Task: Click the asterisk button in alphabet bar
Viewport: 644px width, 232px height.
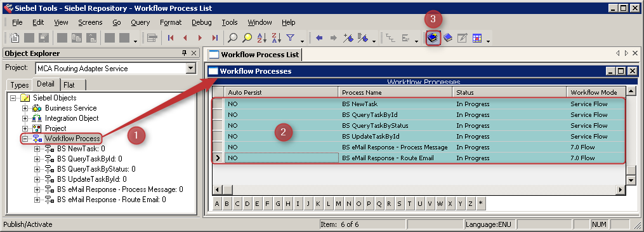Action: coord(480,203)
